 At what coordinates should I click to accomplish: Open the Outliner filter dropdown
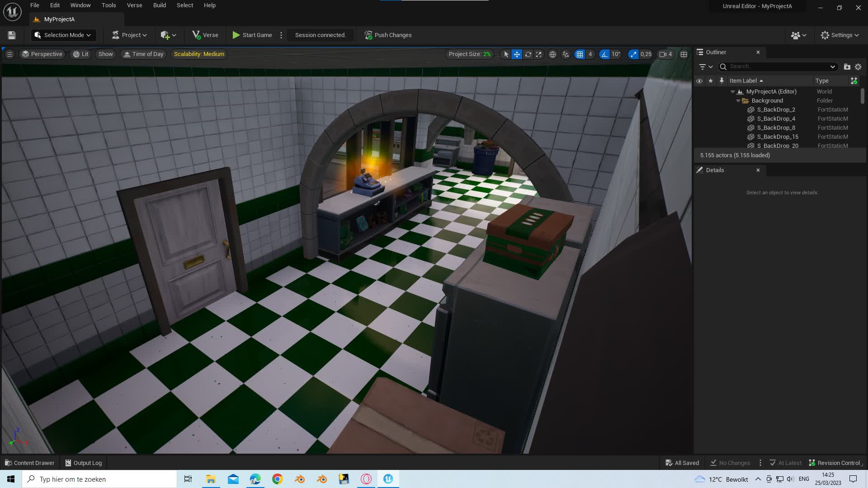(x=706, y=67)
